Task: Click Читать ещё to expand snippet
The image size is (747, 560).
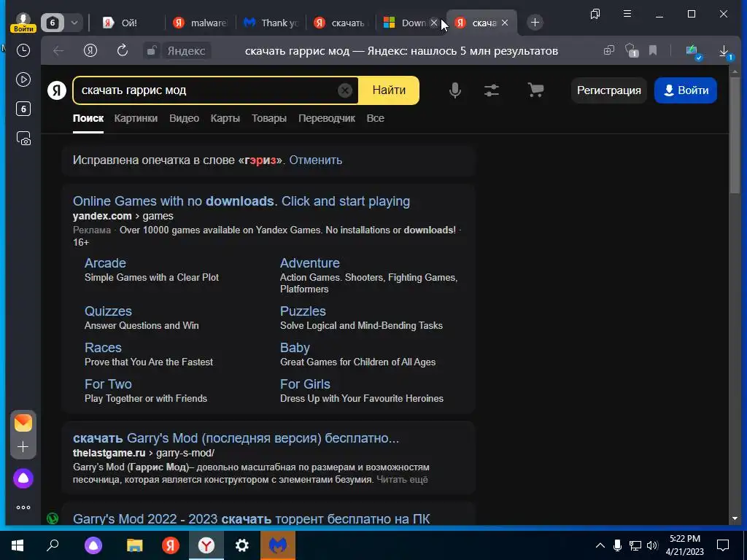Action: [x=402, y=480]
